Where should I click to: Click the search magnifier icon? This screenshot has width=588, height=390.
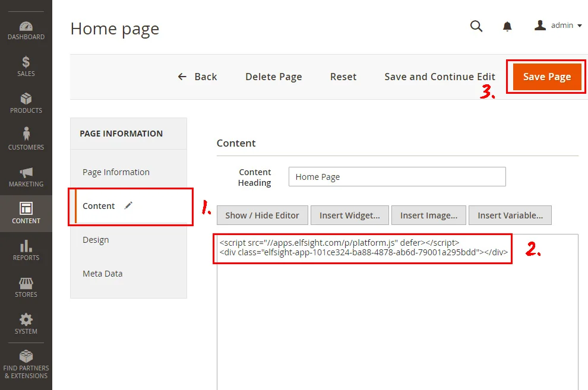point(476,26)
